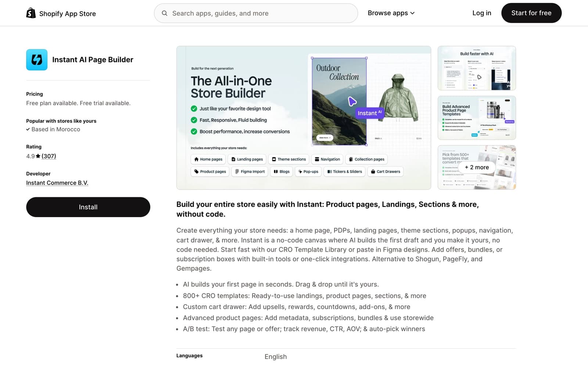Image resolution: width=588 pixels, height=368 pixels.
Task: Click the Build your entire store headline
Action: (x=327, y=209)
